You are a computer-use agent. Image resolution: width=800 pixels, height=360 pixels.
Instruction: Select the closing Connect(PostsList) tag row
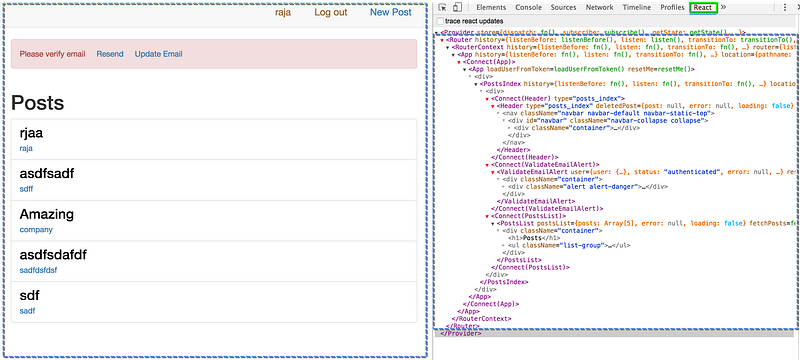[x=531, y=267]
